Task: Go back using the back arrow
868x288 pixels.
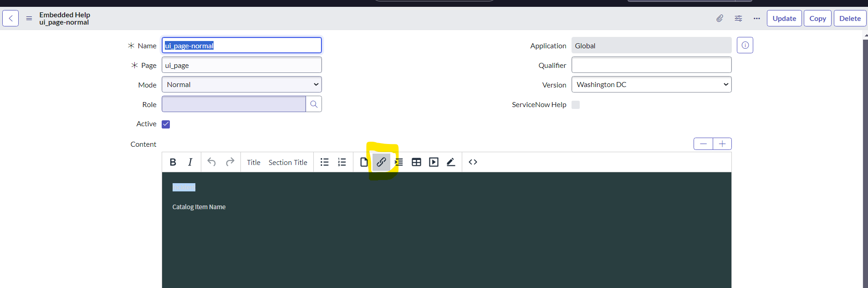Action: point(10,18)
